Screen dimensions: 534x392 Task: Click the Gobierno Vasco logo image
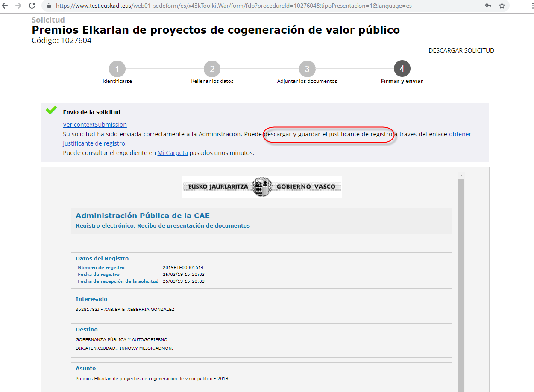pos(261,187)
